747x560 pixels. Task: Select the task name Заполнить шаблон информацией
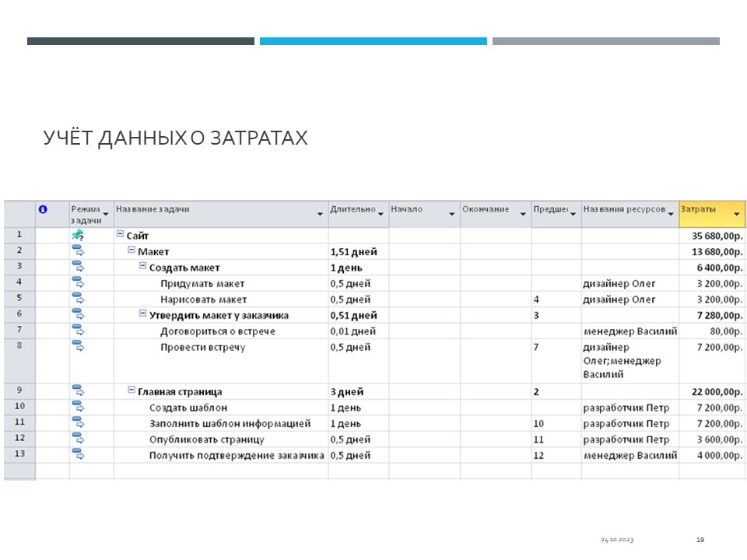230,424
